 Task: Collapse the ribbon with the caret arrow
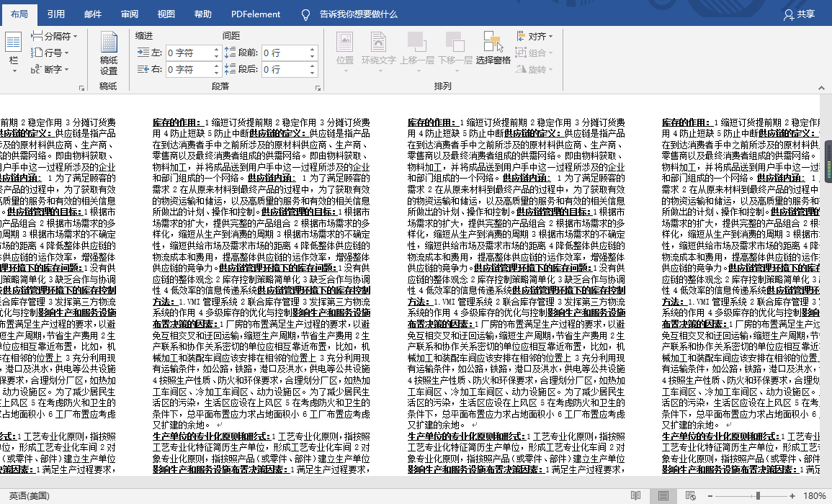(x=821, y=88)
